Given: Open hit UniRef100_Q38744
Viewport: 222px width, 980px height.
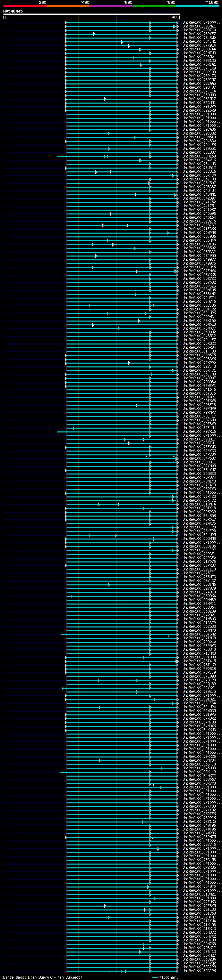Looking at the screenshot, I should (199, 49).
